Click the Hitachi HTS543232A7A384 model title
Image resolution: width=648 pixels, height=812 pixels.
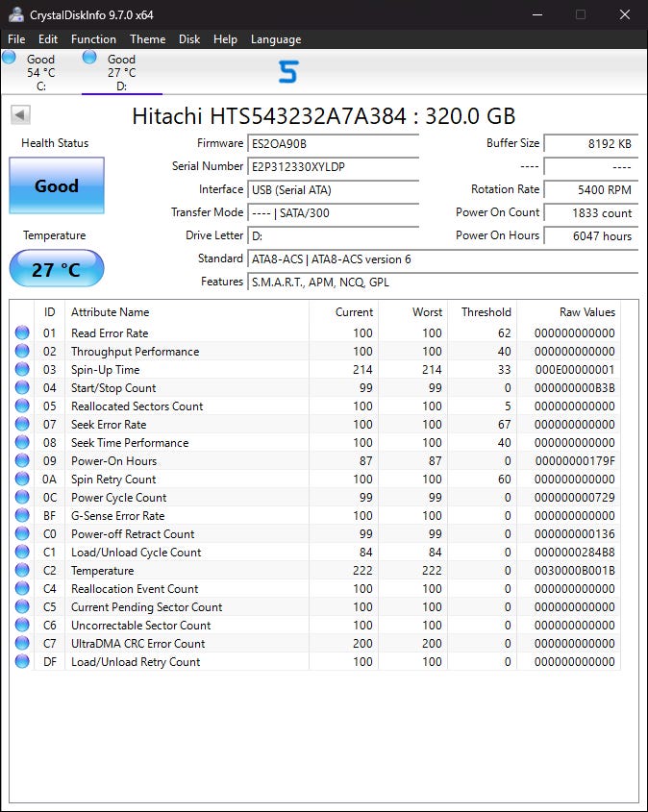pos(324,116)
